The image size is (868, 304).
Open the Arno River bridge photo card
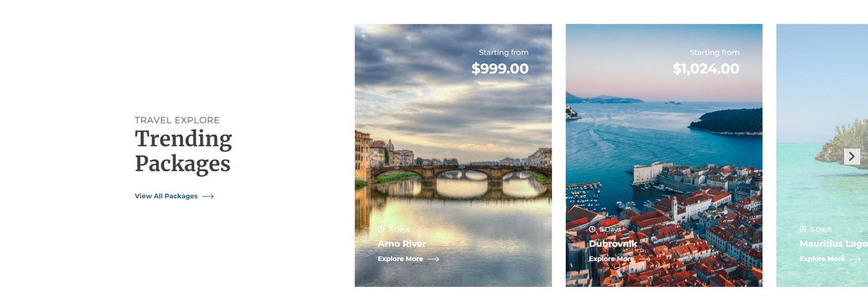(453, 155)
